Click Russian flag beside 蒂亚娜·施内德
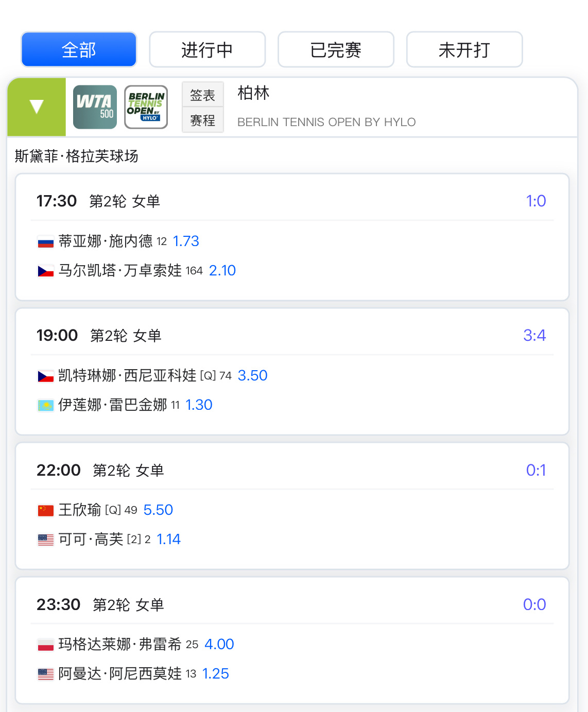This screenshot has width=588, height=712. [46, 241]
